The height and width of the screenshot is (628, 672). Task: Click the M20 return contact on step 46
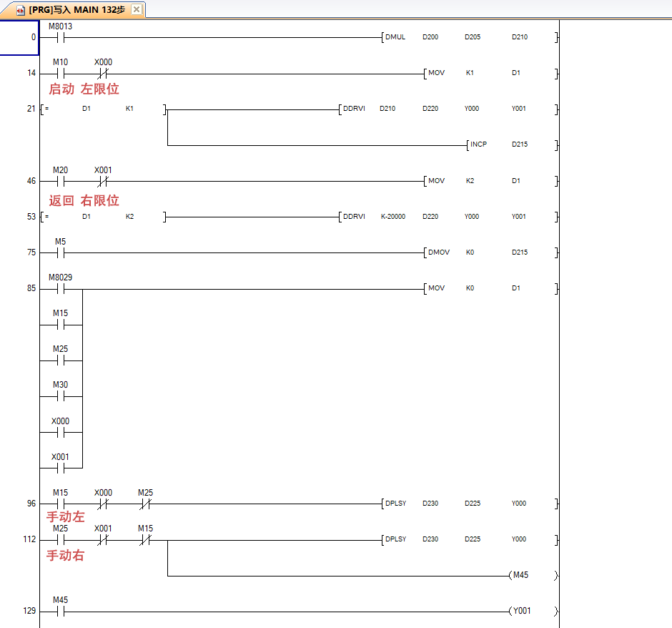60,181
